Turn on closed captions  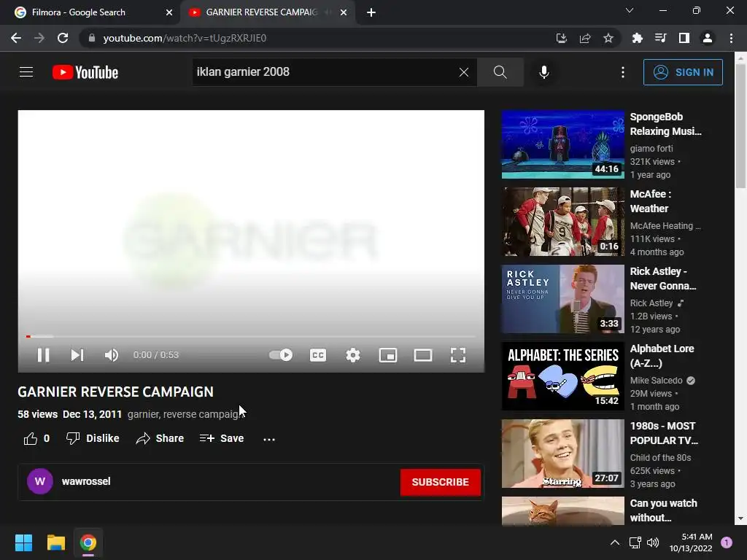click(318, 355)
